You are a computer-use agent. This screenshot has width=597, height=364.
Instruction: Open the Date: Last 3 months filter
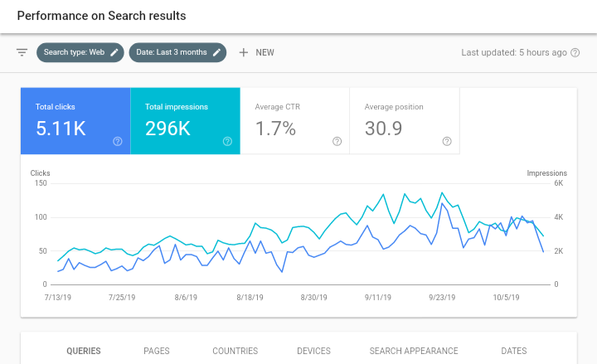coord(172,52)
